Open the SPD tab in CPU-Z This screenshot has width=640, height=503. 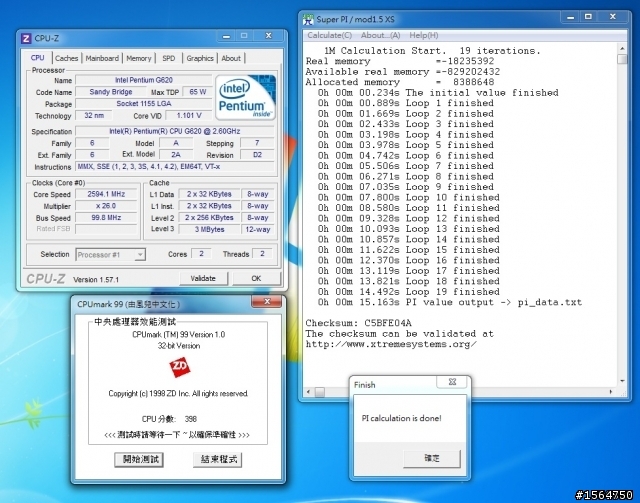click(169, 58)
